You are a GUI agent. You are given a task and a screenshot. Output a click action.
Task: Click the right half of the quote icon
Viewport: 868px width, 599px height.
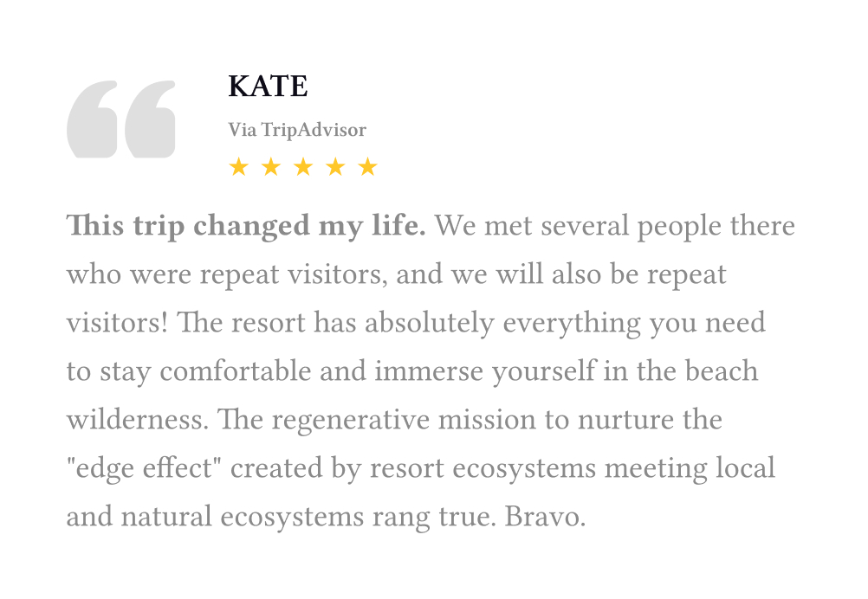150,119
